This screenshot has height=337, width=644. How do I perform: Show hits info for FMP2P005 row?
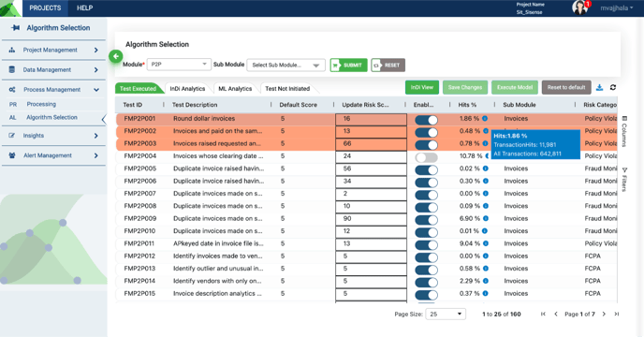tap(486, 168)
